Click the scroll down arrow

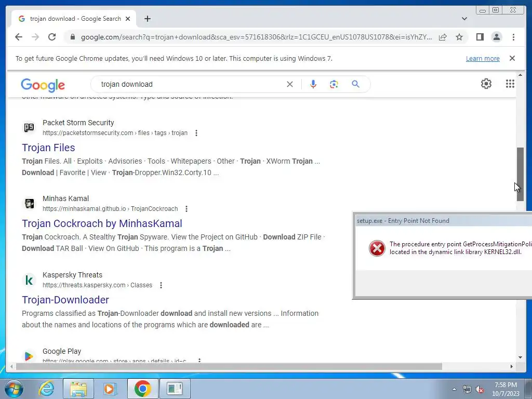tap(520, 357)
